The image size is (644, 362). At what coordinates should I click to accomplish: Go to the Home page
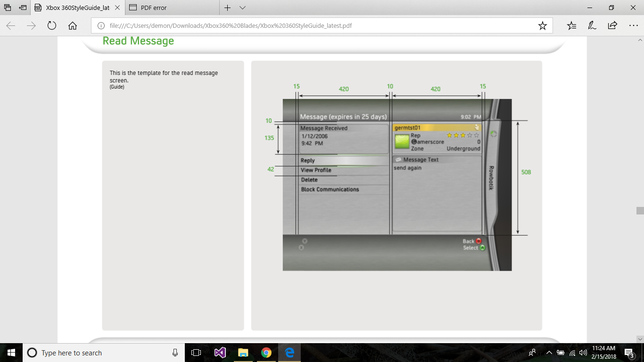click(73, 26)
